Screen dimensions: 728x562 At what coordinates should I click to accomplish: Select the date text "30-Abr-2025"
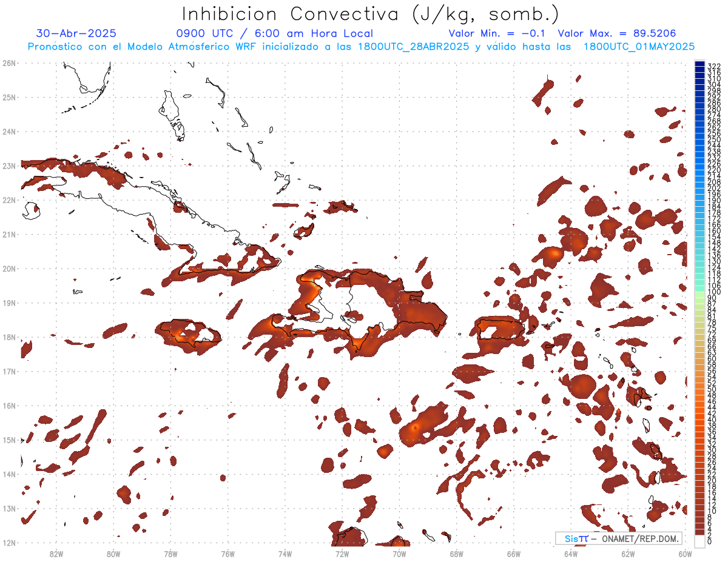point(76,33)
